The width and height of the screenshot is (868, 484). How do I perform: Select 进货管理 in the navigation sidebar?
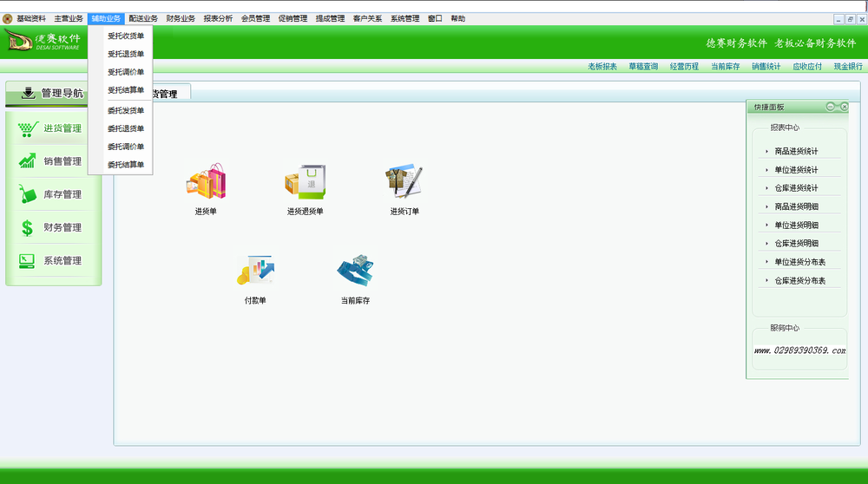[x=53, y=128]
